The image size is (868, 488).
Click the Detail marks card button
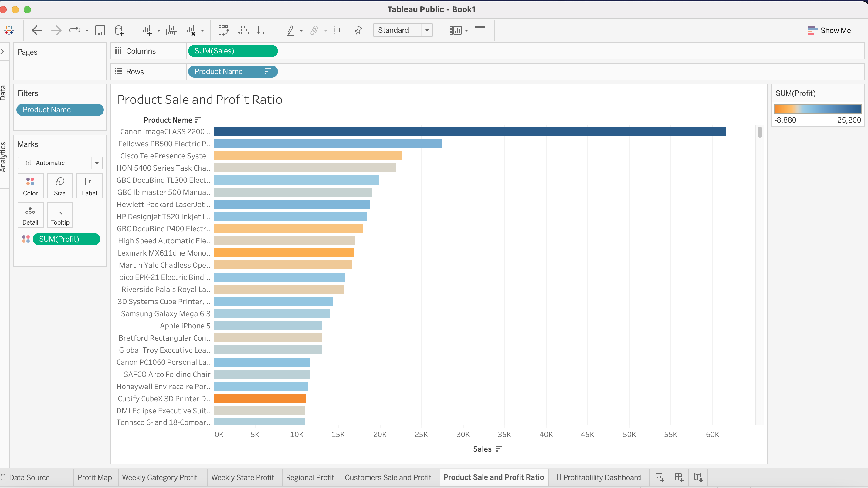(x=30, y=215)
